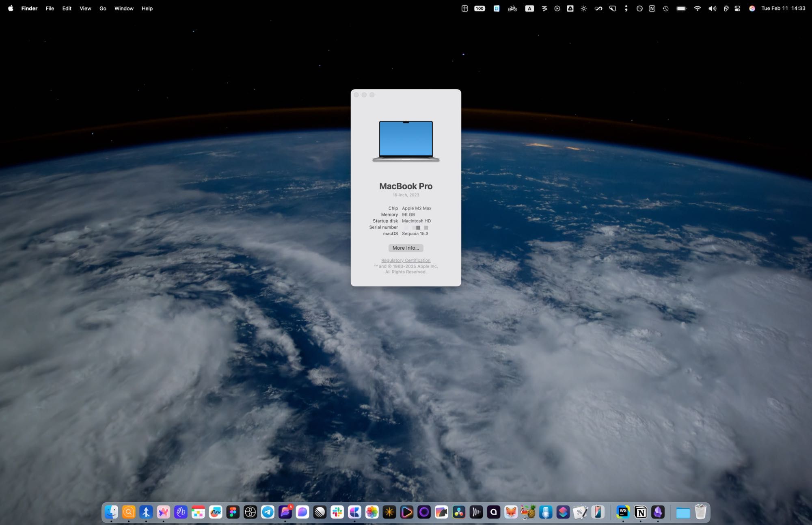Image resolution: width=812 pixels, height=525 pixels.
Task: Open the brightness sun icon in menu bar
Action: 583,8
